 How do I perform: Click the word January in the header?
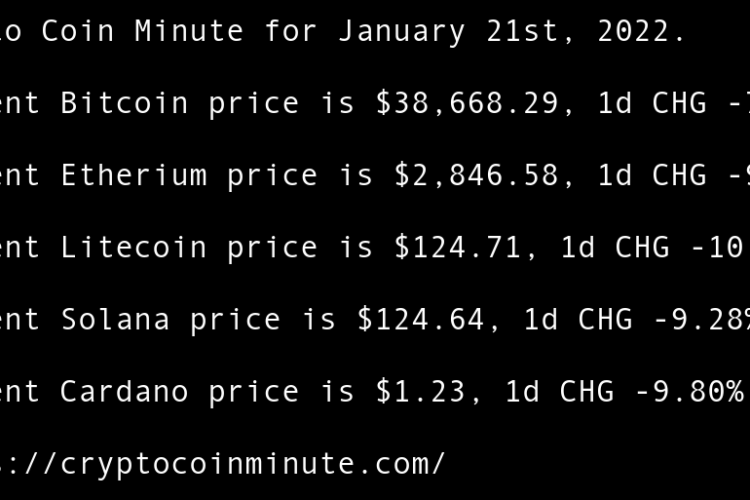tap(400, 31)
